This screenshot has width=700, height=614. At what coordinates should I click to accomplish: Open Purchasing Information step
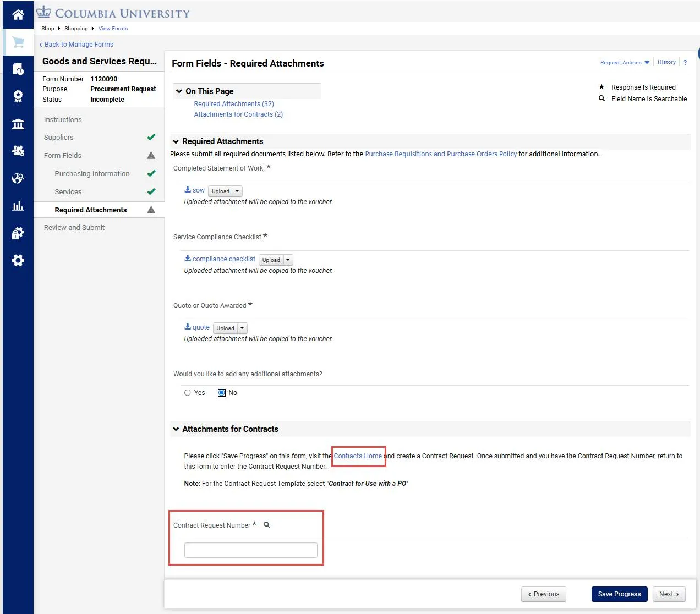92,174
